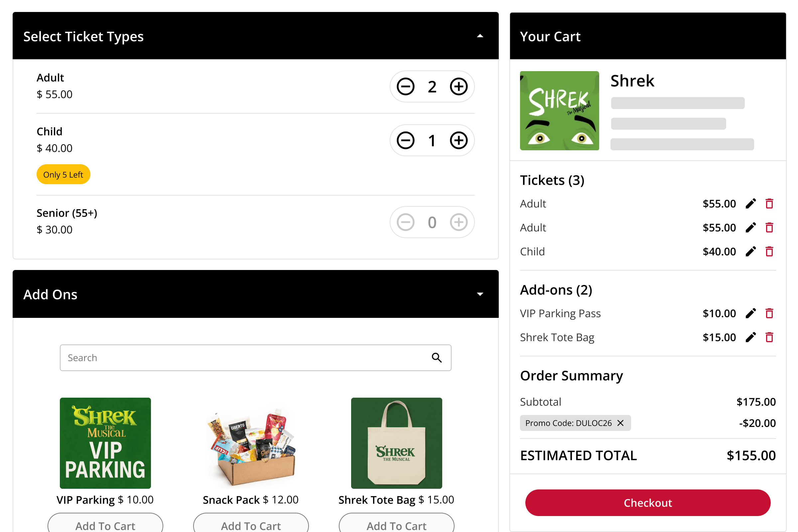Image resolution: width=798 pixels, height=532 pixels.
Task: Click the Shrek show title in cart
Action: (632, 81)
